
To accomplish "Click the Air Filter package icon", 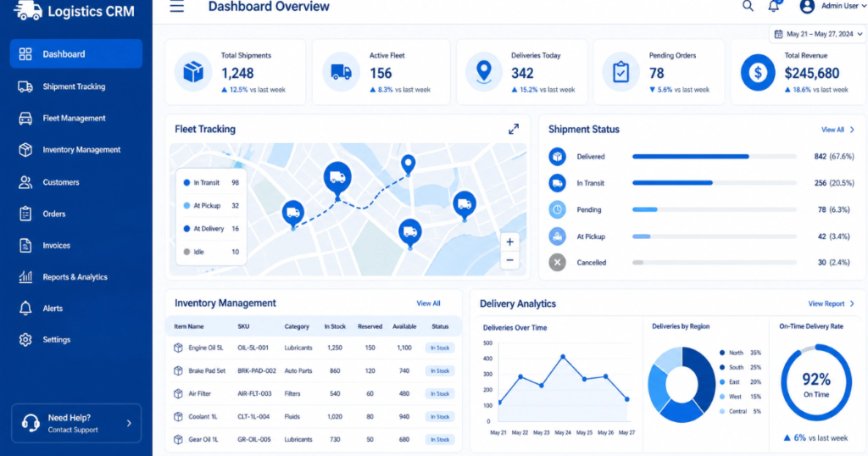I will point(178,393).
